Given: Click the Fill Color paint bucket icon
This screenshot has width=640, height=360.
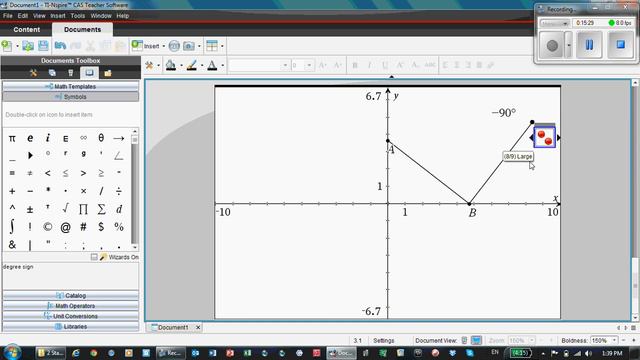Looking at the screenshot, I should coord(171,65).
